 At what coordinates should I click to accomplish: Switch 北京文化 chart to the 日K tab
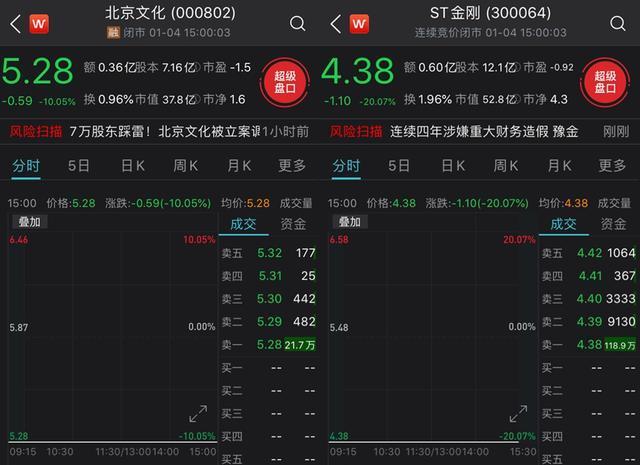pos(133,166)
